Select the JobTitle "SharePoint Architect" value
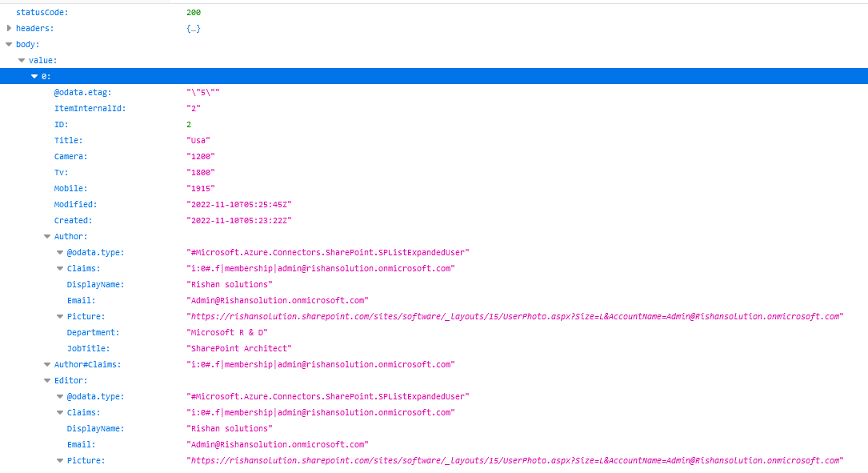This screenshot has height=473, width=868. click(x=239, y=348)
